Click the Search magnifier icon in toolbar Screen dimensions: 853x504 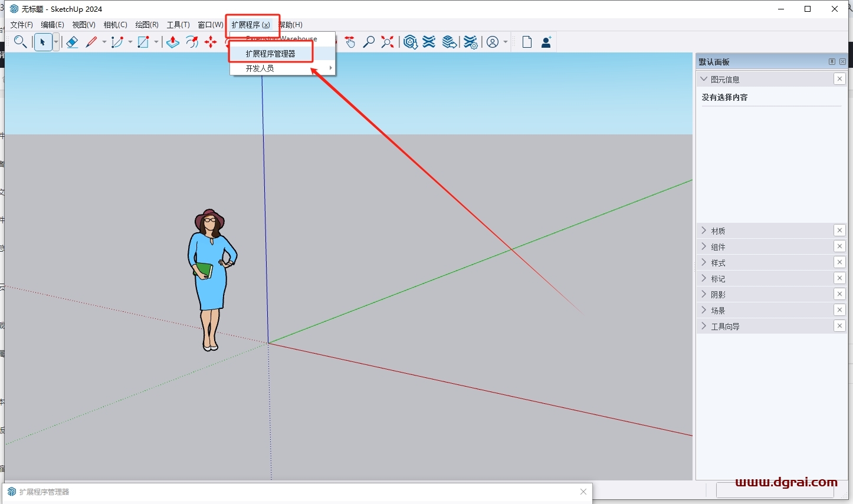pyautogui.click(x=20, y=42)
